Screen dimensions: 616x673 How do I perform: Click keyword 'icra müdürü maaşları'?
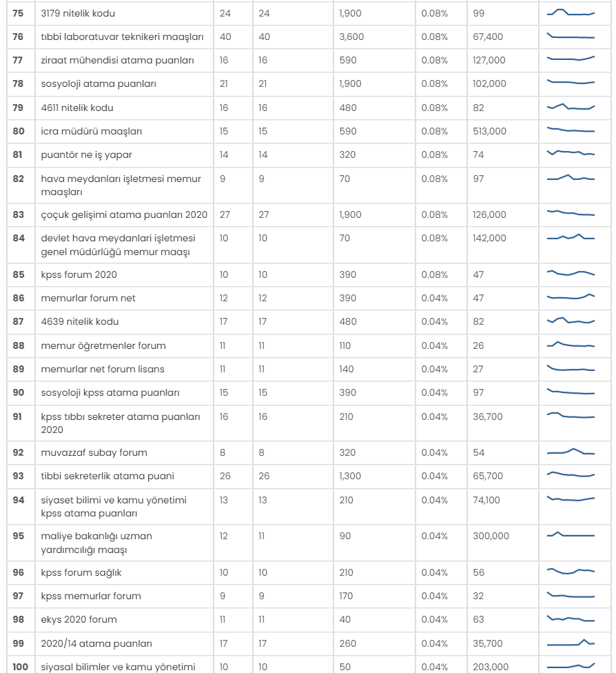[92, 131]
